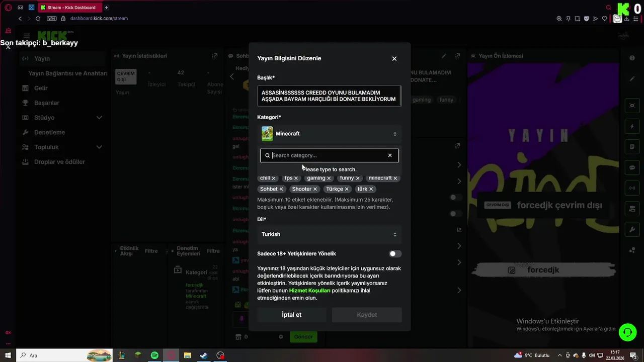
Task: Open Steam from the taskbar
Action: (204, 355)
